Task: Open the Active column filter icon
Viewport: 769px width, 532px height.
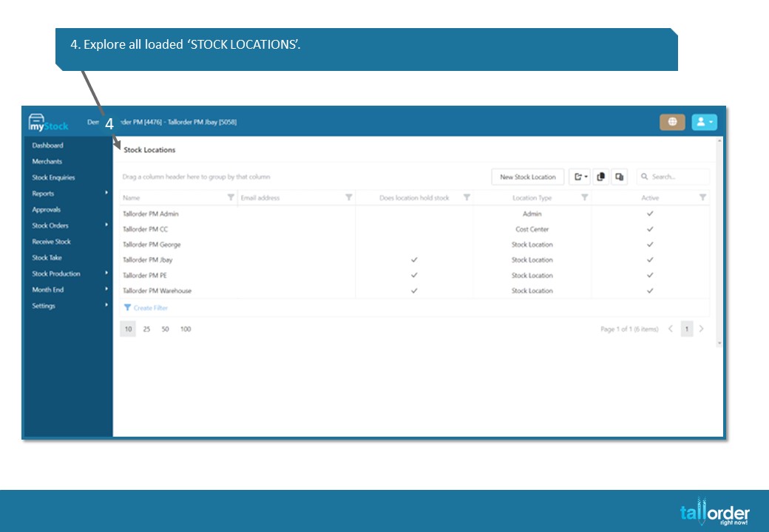Action: 702,197
